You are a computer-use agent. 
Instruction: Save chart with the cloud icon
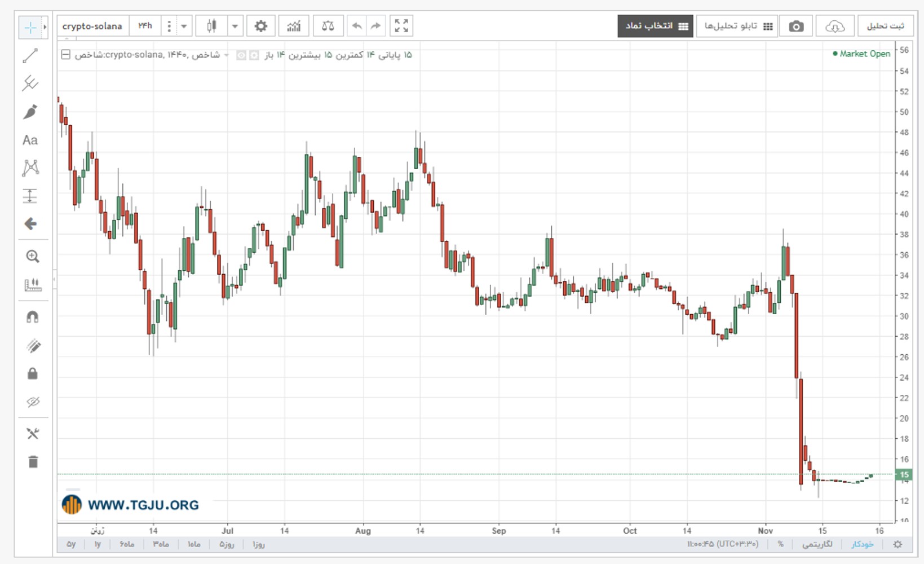(x=835, y=27)
